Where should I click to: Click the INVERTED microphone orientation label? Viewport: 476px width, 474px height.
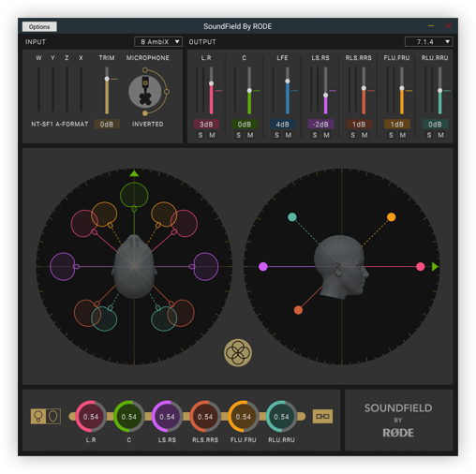click(x=147, y=125)
